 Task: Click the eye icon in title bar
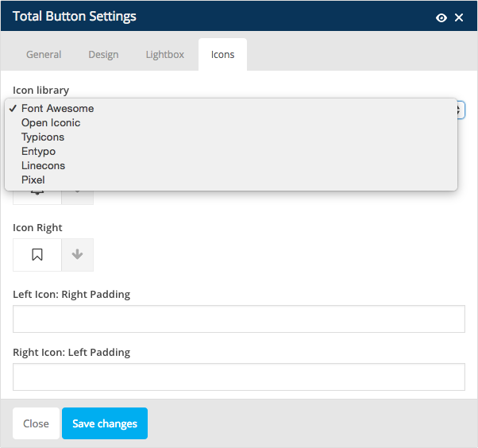[x=441, y=17]
